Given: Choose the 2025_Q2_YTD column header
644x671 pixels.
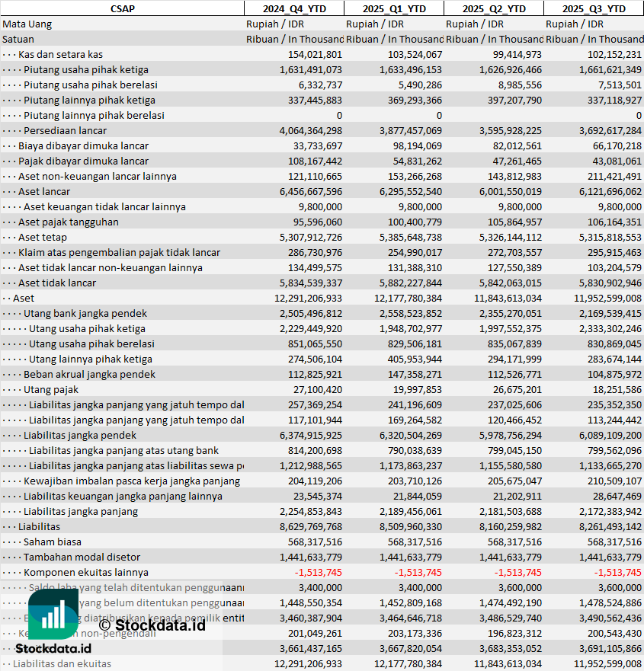Looking at the screenshot, I should pyautogui.click(x=493, y=8).
